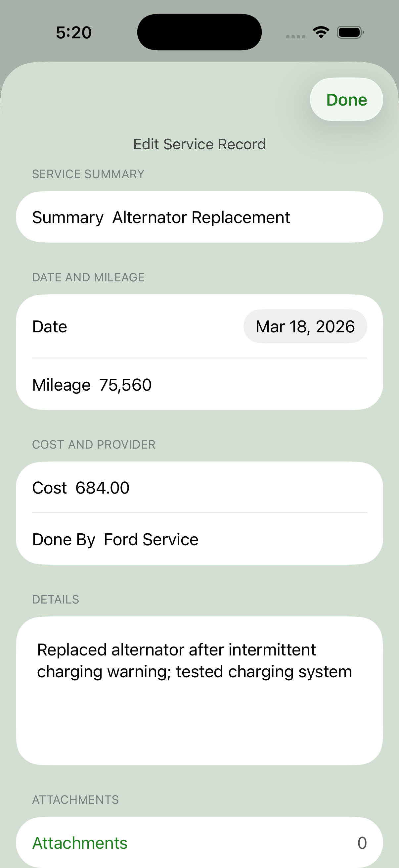
Task: Select the Date row label
Action: (50, 326)
